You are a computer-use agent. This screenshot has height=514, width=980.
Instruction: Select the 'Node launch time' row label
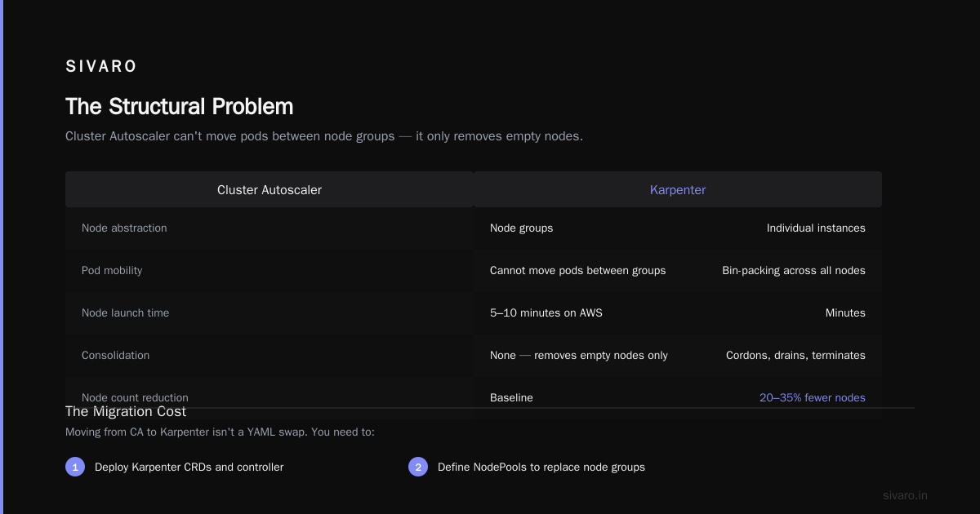(x=126, y=313)
